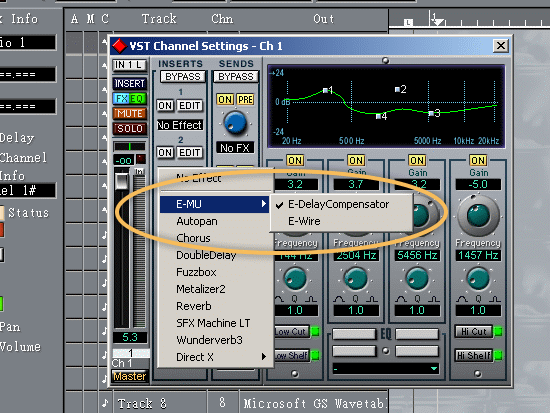The height and width of the screenshot is (413, 550).
Task: Click the send level blue knob
Action: point(235,123)
